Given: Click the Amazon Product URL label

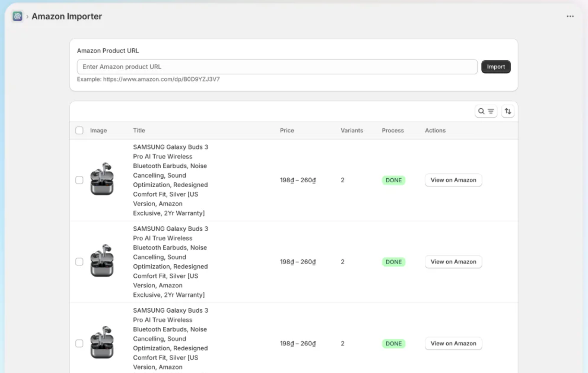Looking at the screenshot, I should pos(108,50).
